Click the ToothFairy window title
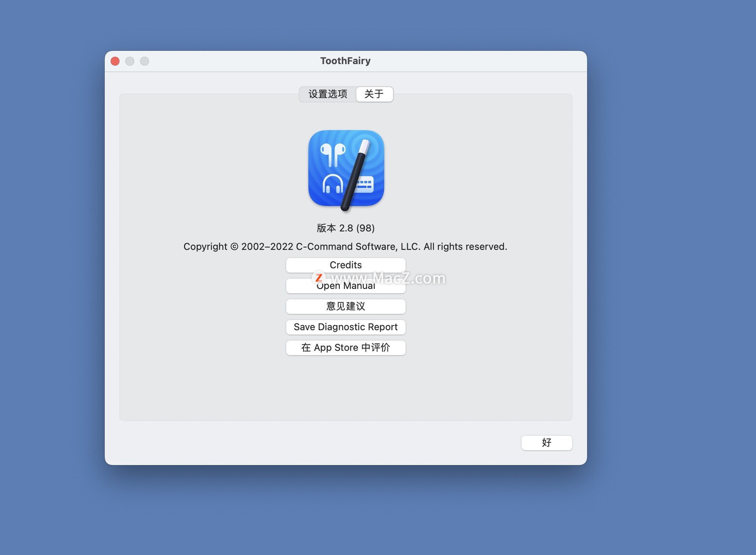 coord(345,61)
